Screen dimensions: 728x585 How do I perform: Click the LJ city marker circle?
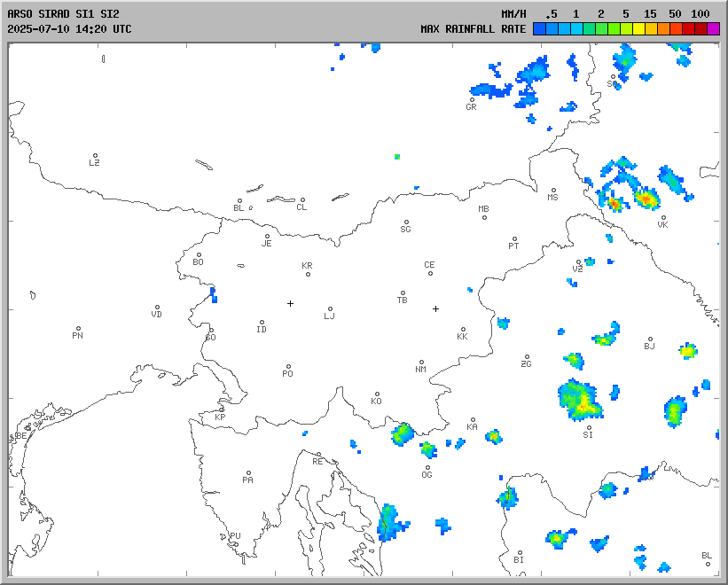tap(331, 309)
